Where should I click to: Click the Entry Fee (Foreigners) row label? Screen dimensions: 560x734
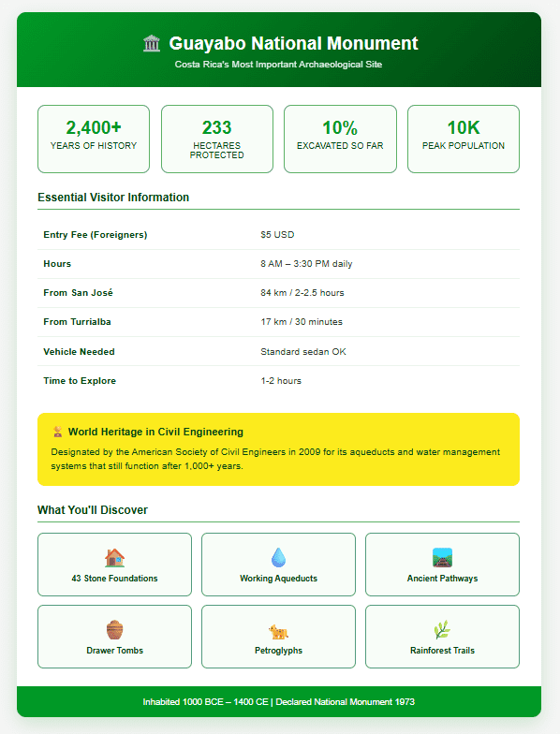[x=96, y=234]
